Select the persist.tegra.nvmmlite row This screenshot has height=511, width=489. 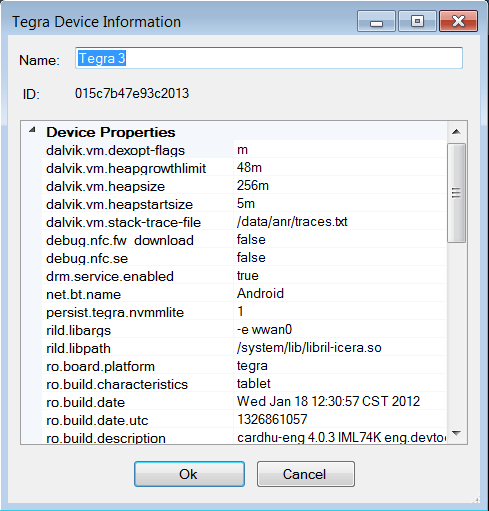tap(244, 312)
